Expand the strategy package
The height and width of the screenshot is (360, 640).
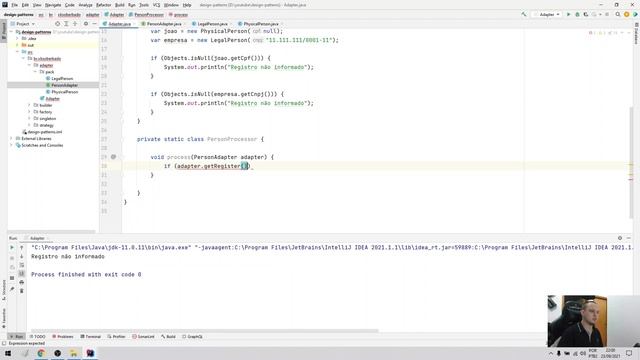tap(29, 125)
